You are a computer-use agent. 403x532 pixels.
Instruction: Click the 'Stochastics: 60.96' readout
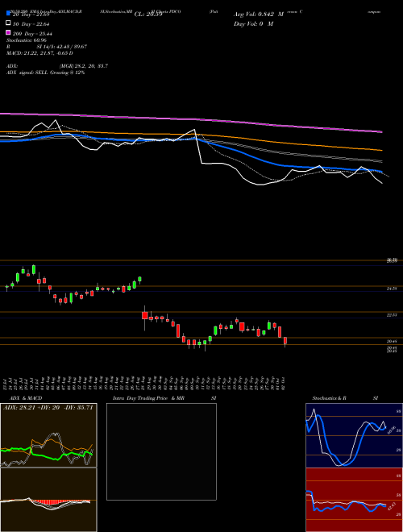pyautogui.click(x=26, y=40)
